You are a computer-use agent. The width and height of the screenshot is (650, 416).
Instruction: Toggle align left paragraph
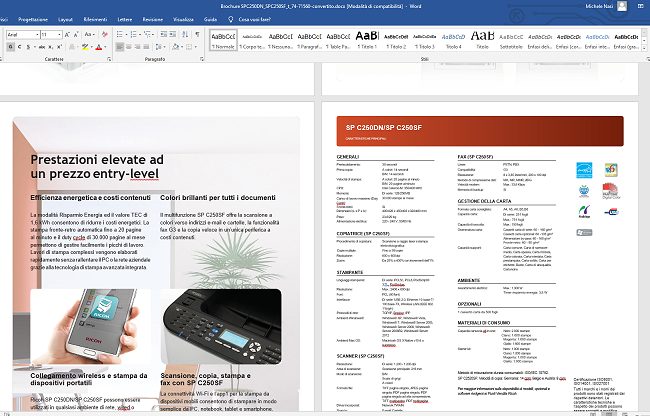[119, 47]
